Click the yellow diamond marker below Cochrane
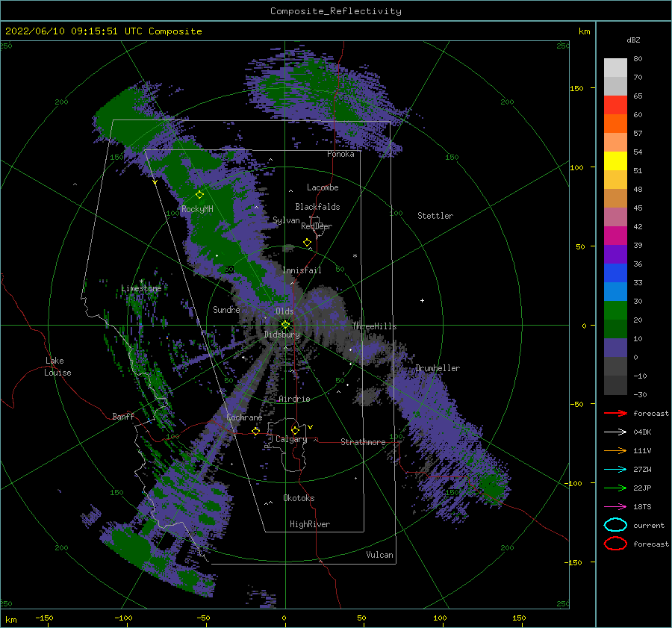 (x=255, y=431)
